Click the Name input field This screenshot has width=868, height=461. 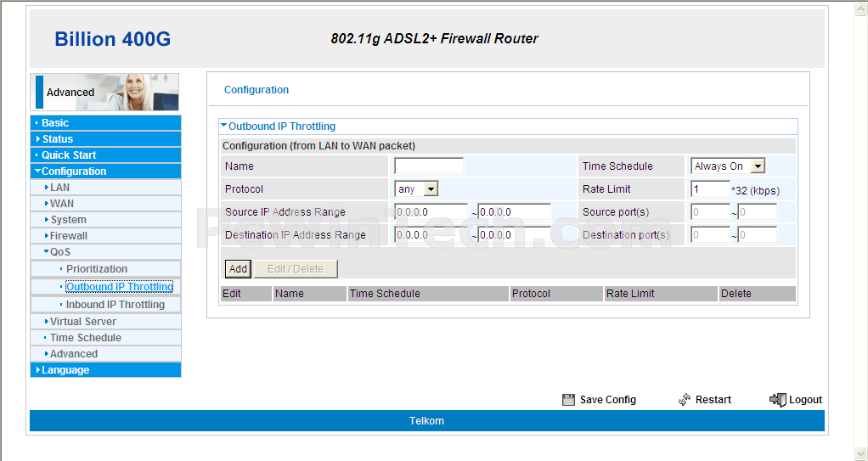pos(429,166)
